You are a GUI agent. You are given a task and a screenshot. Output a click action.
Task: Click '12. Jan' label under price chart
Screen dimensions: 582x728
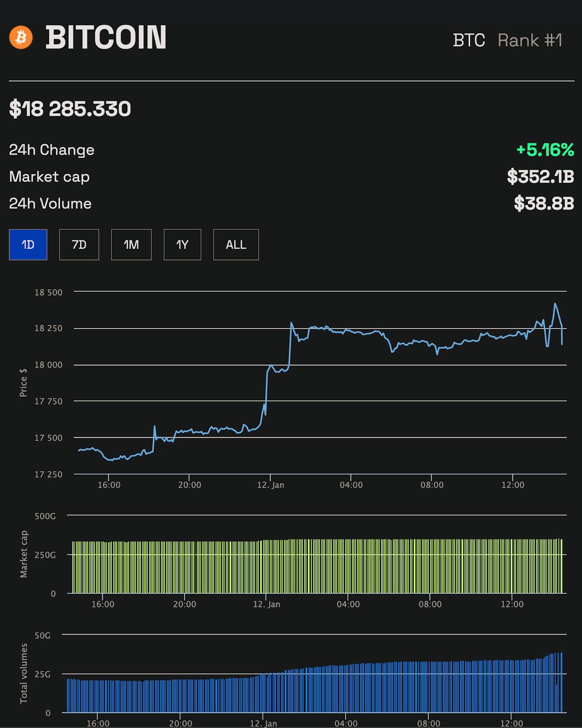[271, 485]
